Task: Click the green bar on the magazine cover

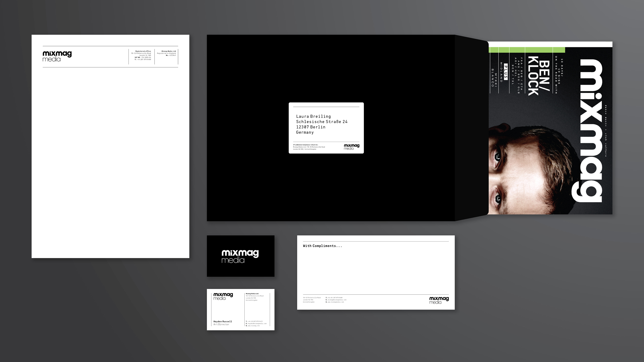Action: tap(527, 50)
